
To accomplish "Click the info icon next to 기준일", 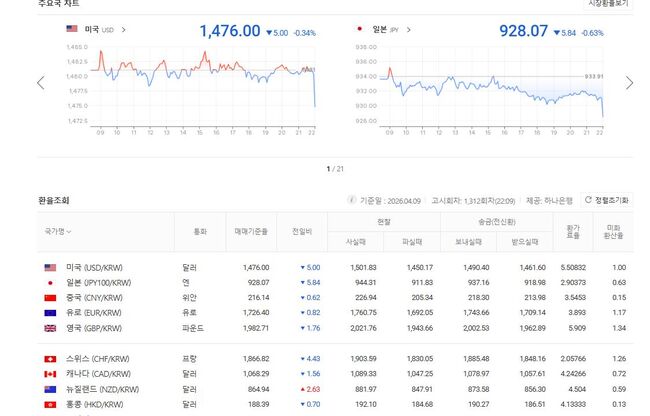I will click(352, 200).
